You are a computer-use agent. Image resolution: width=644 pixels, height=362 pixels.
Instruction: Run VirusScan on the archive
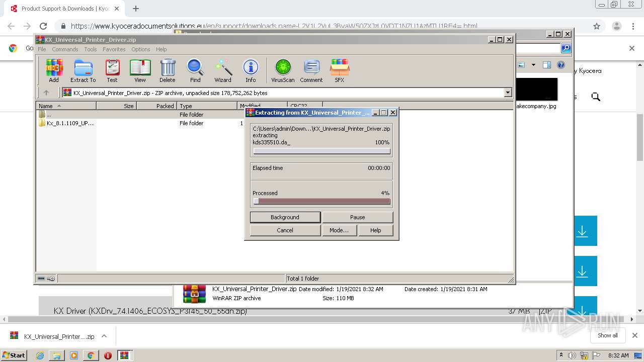(x=283, y=71)
